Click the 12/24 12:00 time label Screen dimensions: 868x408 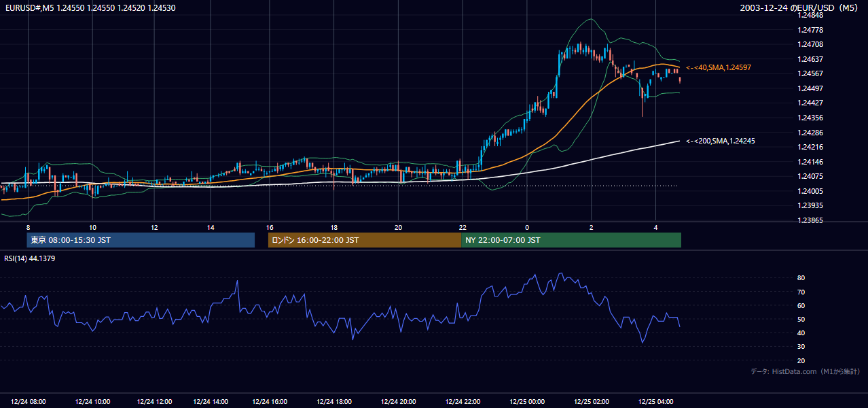(154, 401)
